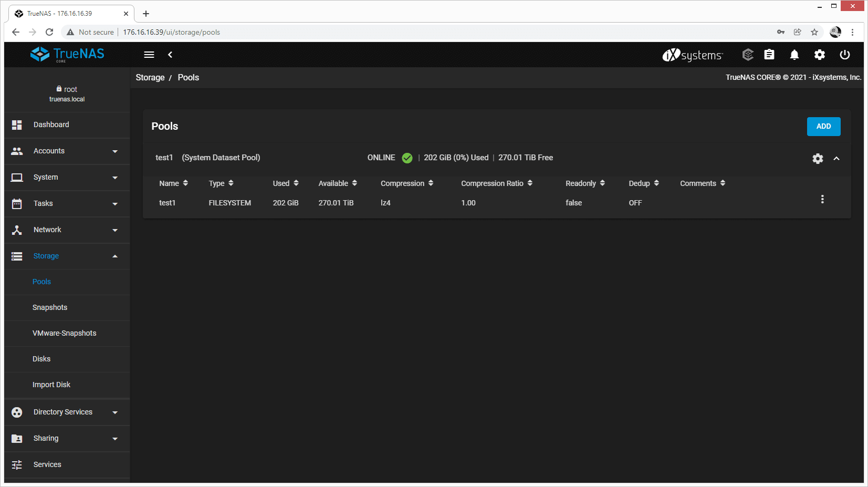Expand the Directory Services arrow
Viewport: 868px width, 487px height.
coord(115,412)
